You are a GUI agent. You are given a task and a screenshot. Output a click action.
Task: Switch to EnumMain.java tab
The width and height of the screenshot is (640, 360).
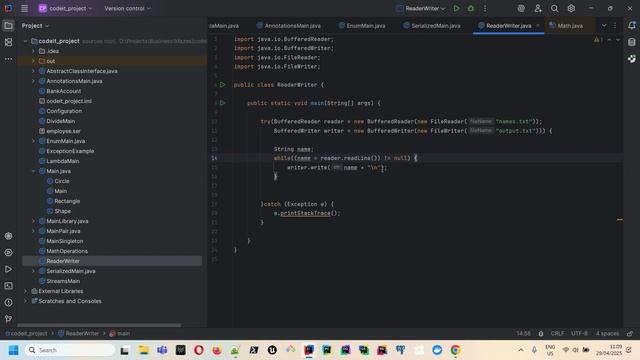[x=362, y=26]
